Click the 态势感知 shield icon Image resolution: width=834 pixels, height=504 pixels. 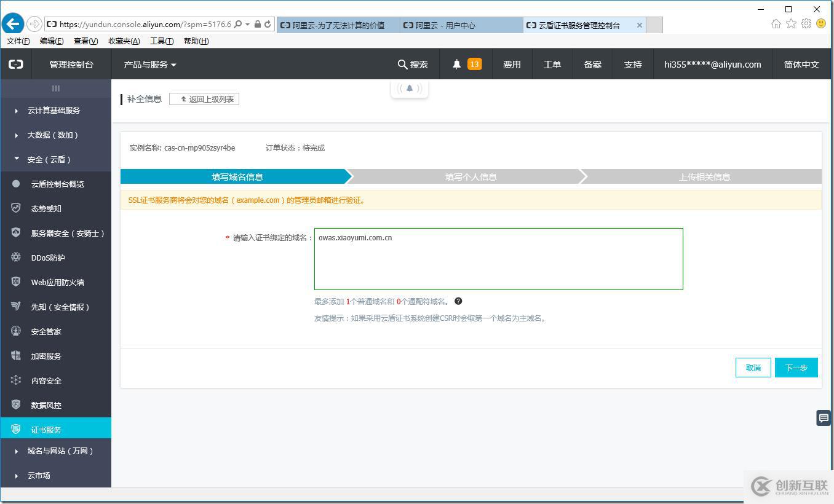coord(16,208)
